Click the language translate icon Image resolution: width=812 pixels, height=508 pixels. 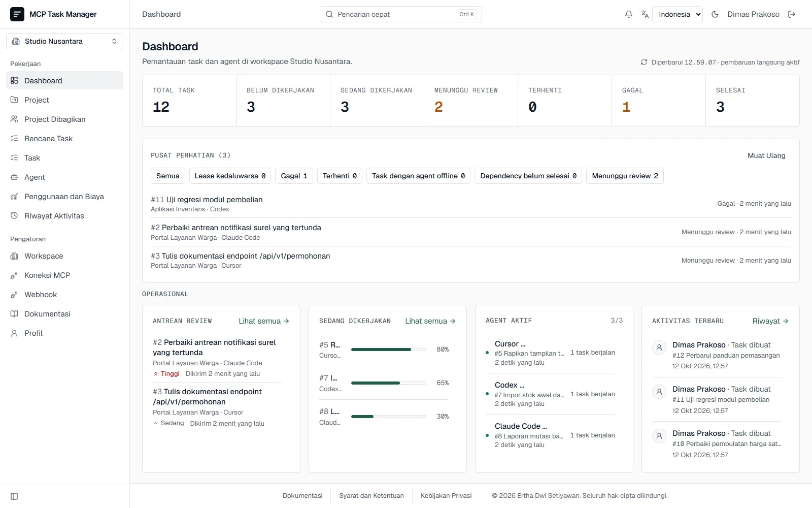tap(645, 14)
